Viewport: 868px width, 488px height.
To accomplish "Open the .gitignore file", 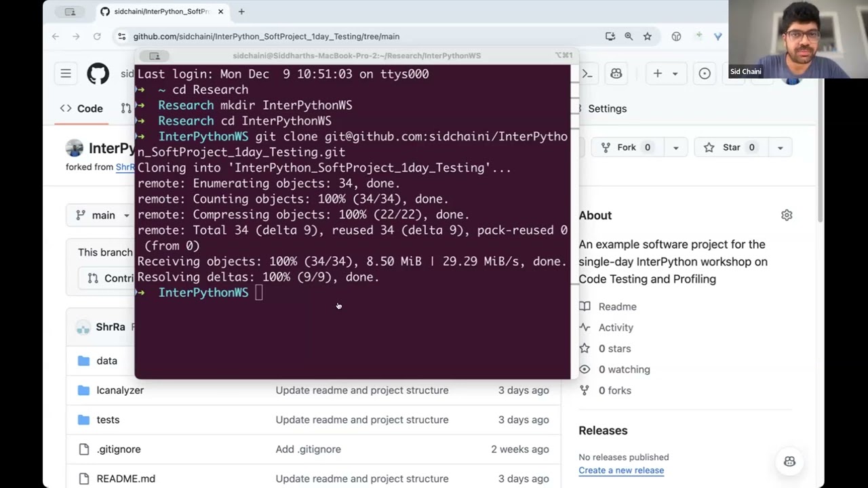I will pyautogui.click(x=119, y=449).
